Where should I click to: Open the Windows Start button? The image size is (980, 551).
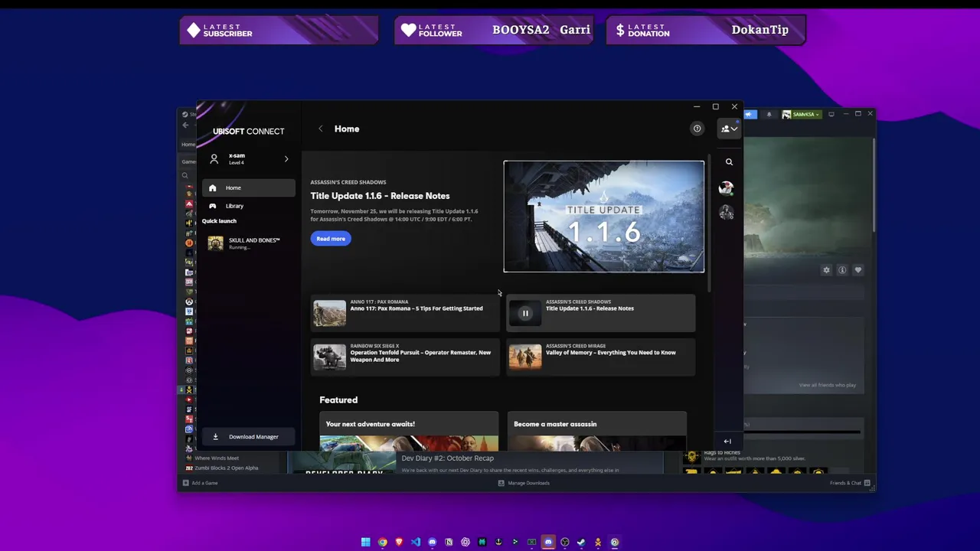click(366, 542)
